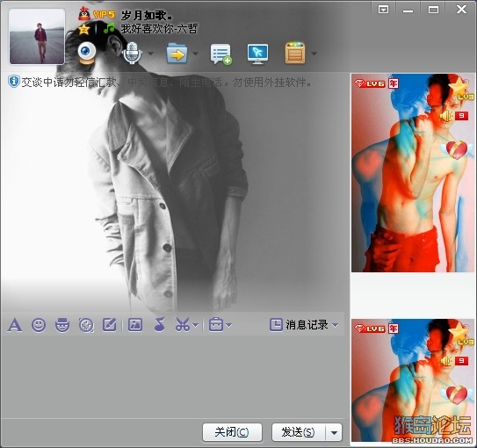Expand the 消息记录 dropdown arrow
Screen dimensions: 477x448
tap(336, 325)
